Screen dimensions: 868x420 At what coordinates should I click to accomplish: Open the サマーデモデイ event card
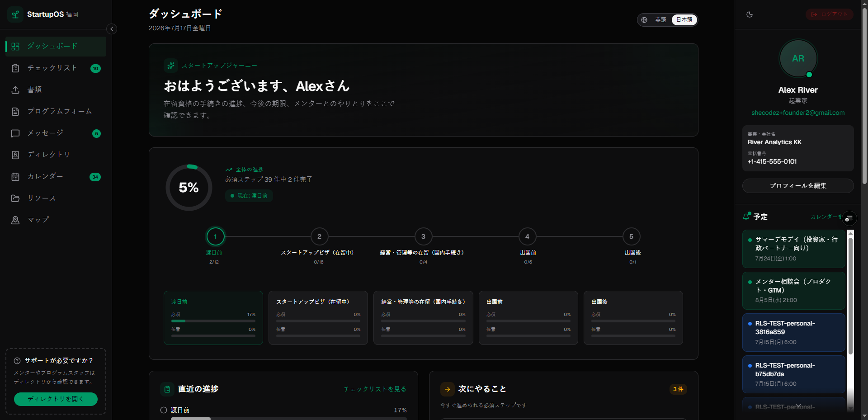coord(793,249)
